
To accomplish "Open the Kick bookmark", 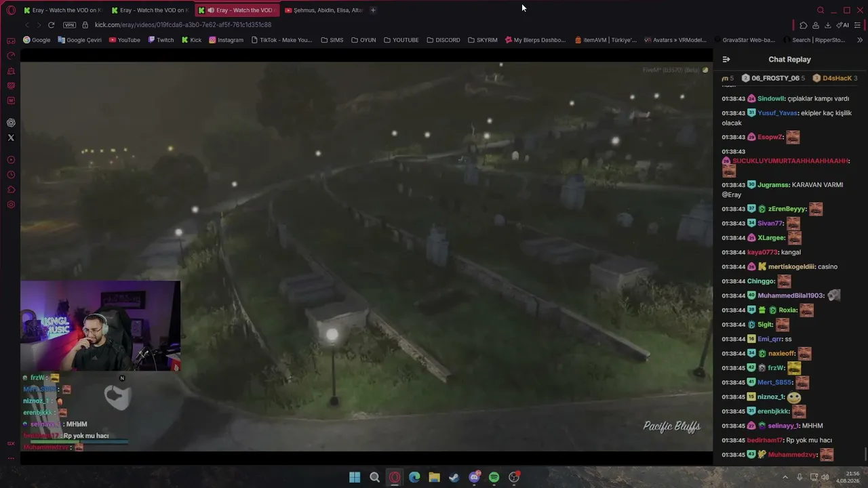I will (191, 40).
